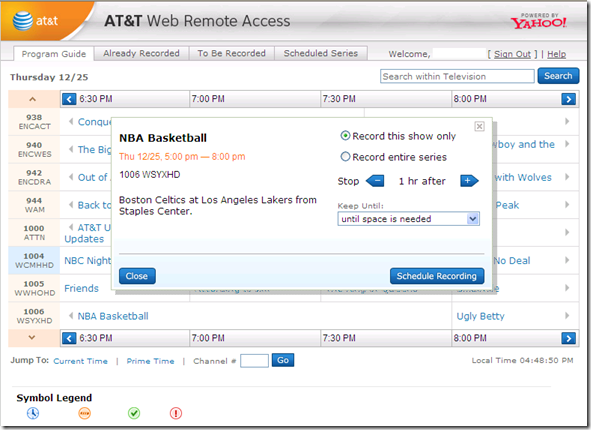The height and width of the screenshot is (430, 591).
Task: Click the orange recording legend symbol
Action: click(x=84, y=413)
